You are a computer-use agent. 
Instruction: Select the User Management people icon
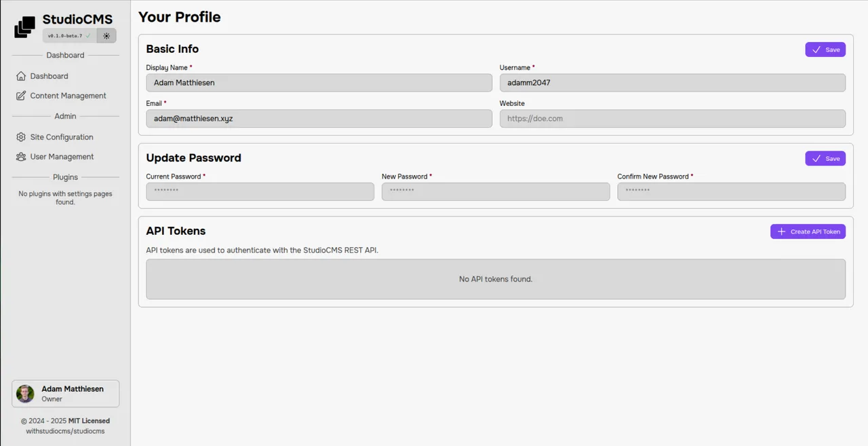[21, 157]
